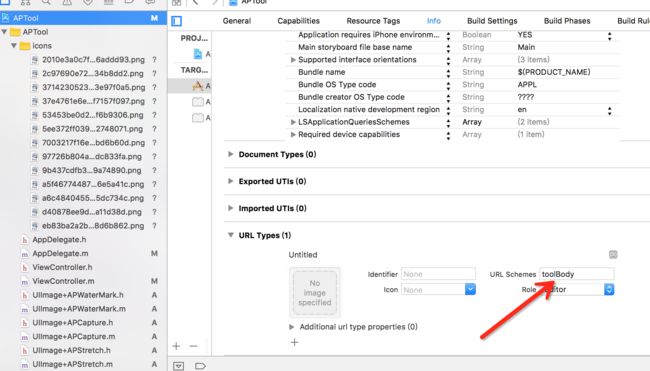Open the Build Phases tab
Image resolution: width=650 pixels, height=371 pixels.
567,21
